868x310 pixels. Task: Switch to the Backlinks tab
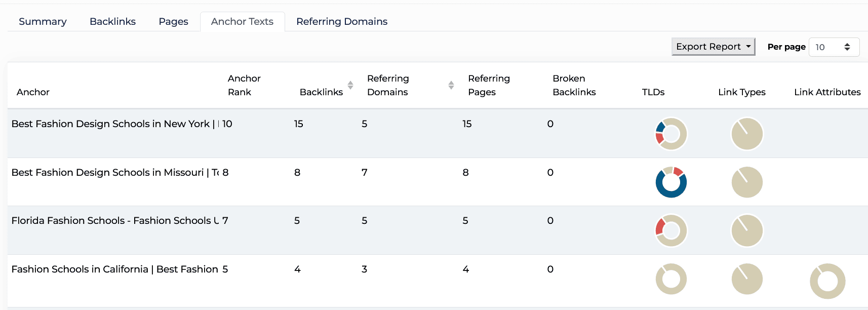click(112, 21)
